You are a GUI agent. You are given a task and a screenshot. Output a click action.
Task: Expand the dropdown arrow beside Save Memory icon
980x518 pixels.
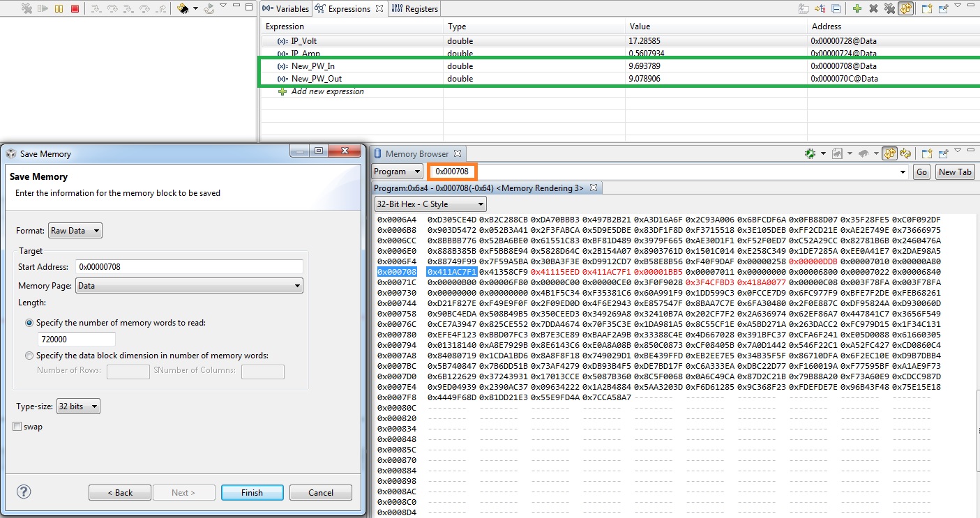point(822,153)
